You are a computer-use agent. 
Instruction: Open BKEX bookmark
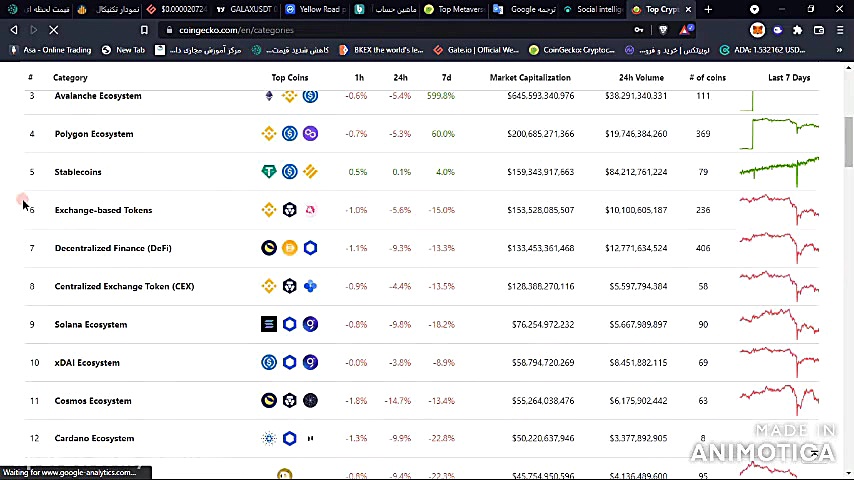pos(381,50)
